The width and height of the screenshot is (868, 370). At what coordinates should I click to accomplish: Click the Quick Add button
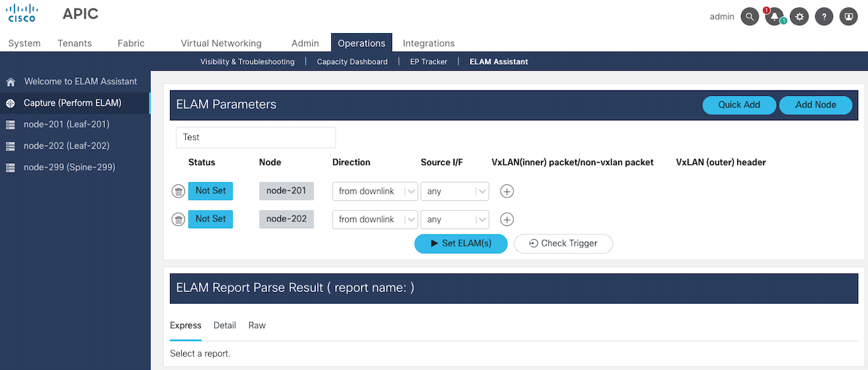(x=739, y=104)
